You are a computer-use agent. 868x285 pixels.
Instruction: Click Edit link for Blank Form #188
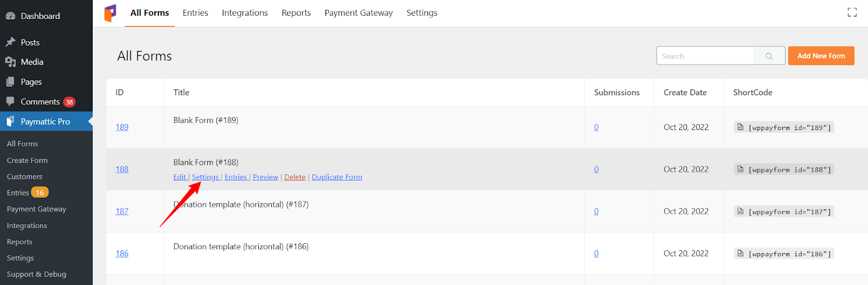[180, 177]
